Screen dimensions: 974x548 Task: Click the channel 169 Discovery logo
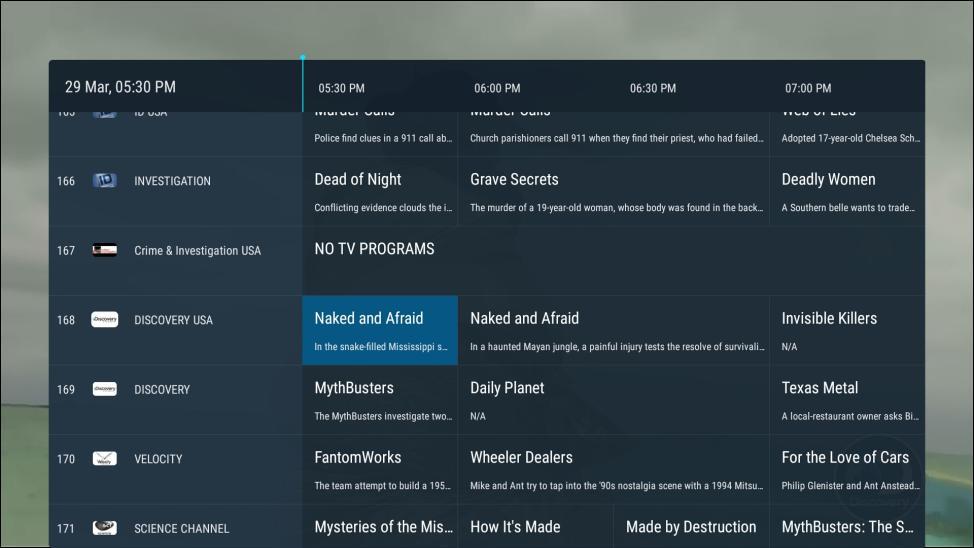tap(104, 389)
